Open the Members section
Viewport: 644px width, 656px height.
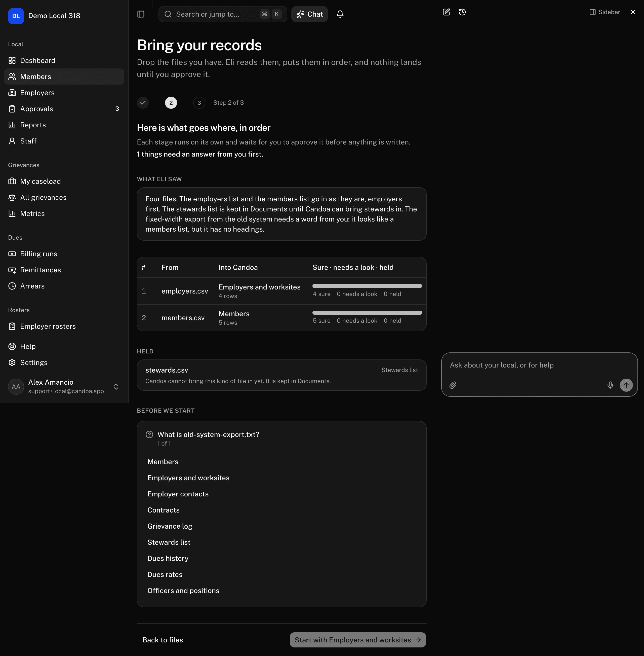64,77
